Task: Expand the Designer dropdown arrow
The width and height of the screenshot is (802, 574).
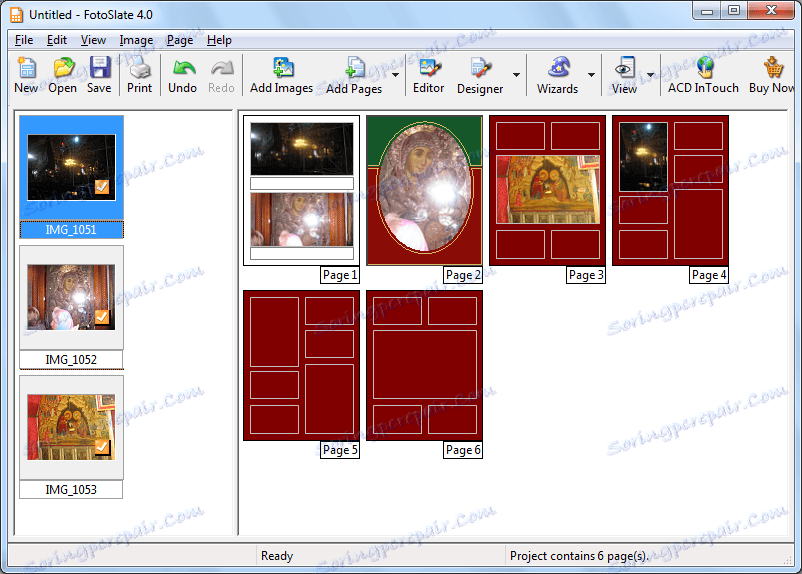Action: pyautogui.click(x=517, y=75)
